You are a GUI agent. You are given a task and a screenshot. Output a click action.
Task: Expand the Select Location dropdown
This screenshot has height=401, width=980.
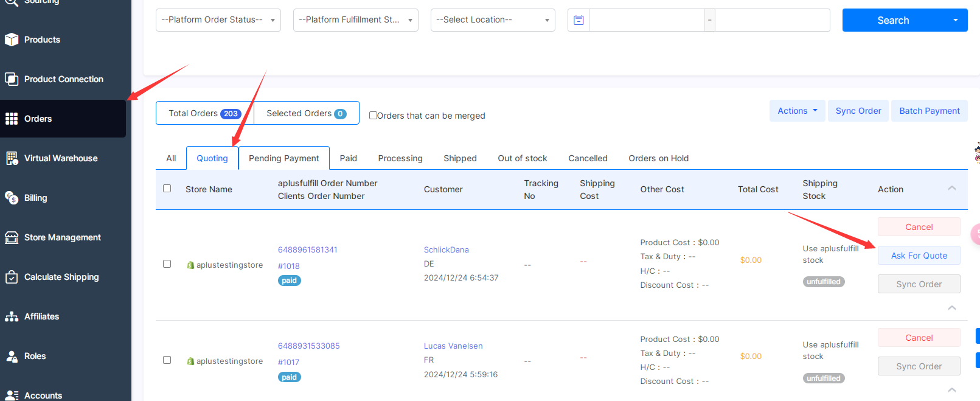(x=492, y=20)
